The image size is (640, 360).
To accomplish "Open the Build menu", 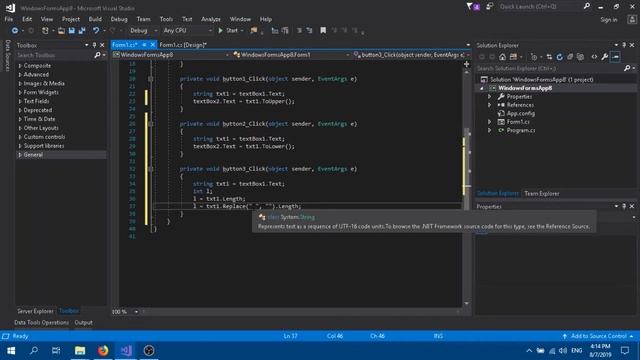I will (x=95, y=19).
